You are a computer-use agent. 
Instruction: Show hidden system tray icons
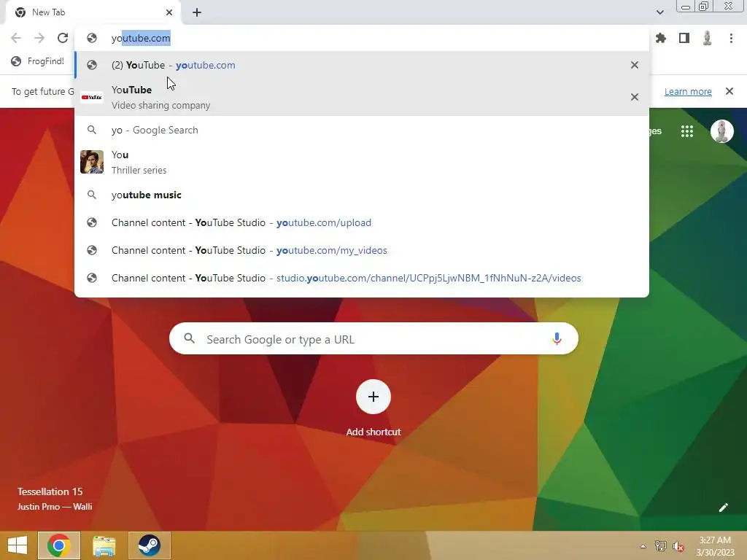coord(643,546)
